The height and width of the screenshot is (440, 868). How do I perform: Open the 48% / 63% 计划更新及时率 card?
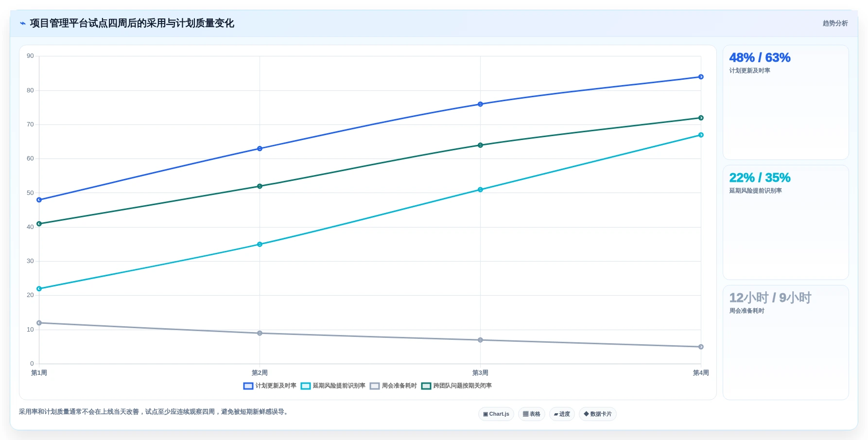pyautogui.click(x=786, y=103)
